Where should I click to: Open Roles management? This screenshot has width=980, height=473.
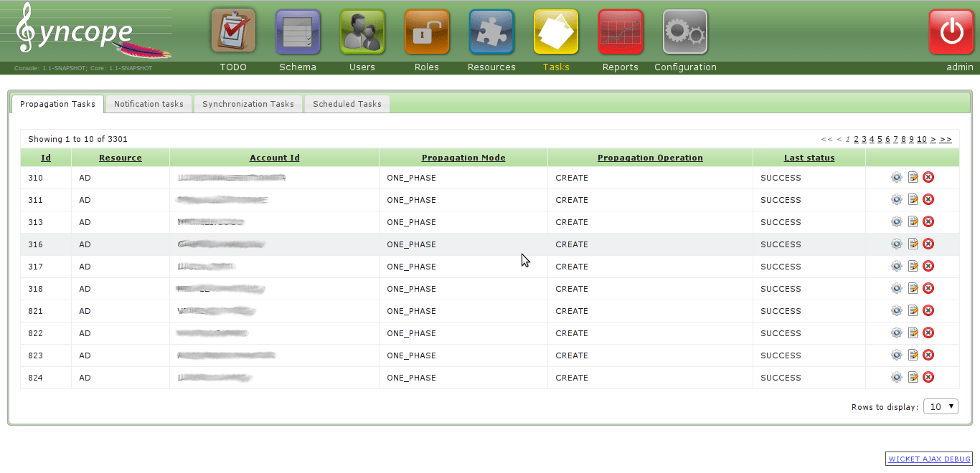click(427, 32)
